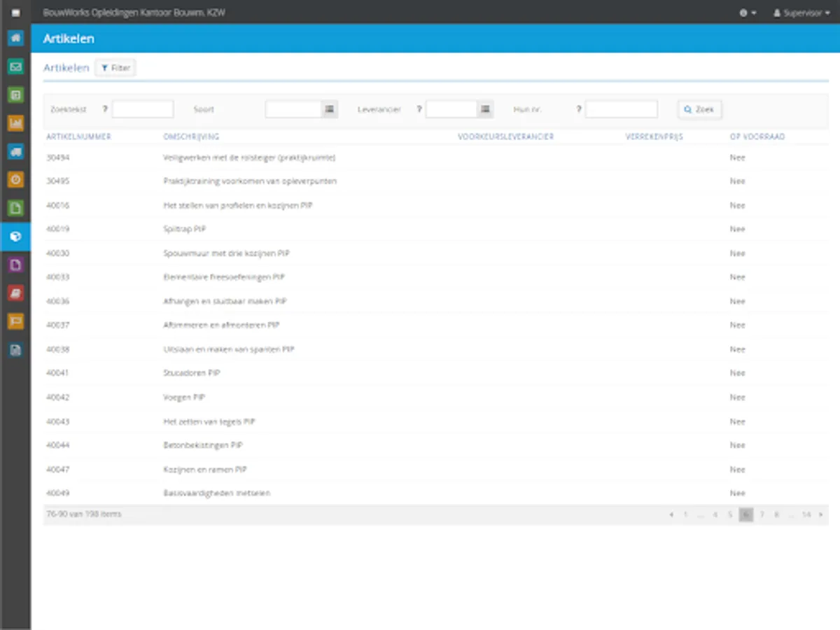Image resolution: width=840 pixels, height=630 pixels.
Task: Select the purple document sidebar icon
Action: pos(15,265)
